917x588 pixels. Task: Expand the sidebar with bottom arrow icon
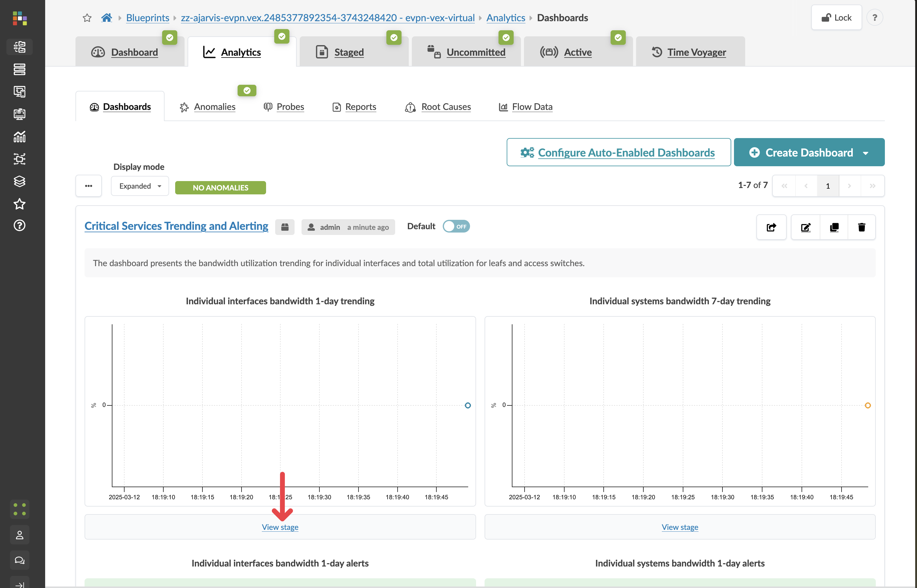(19, 584)
